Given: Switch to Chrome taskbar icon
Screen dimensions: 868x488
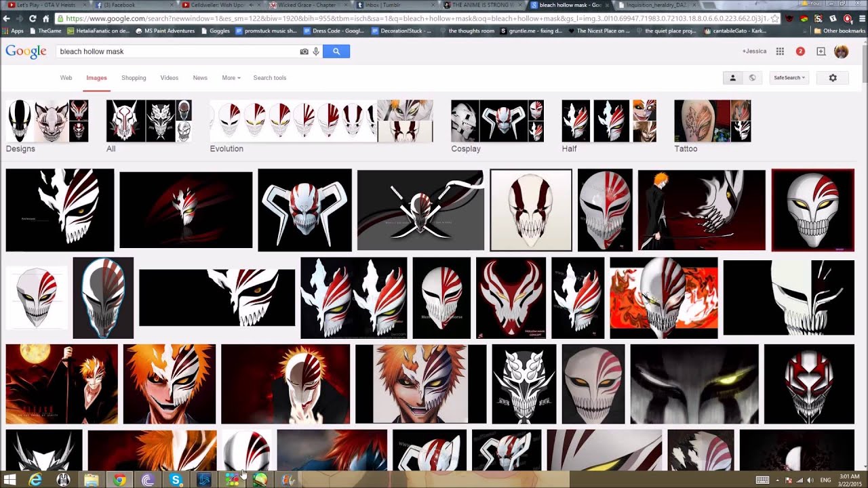Looking at the screenshot, I should tap(119, 480).
